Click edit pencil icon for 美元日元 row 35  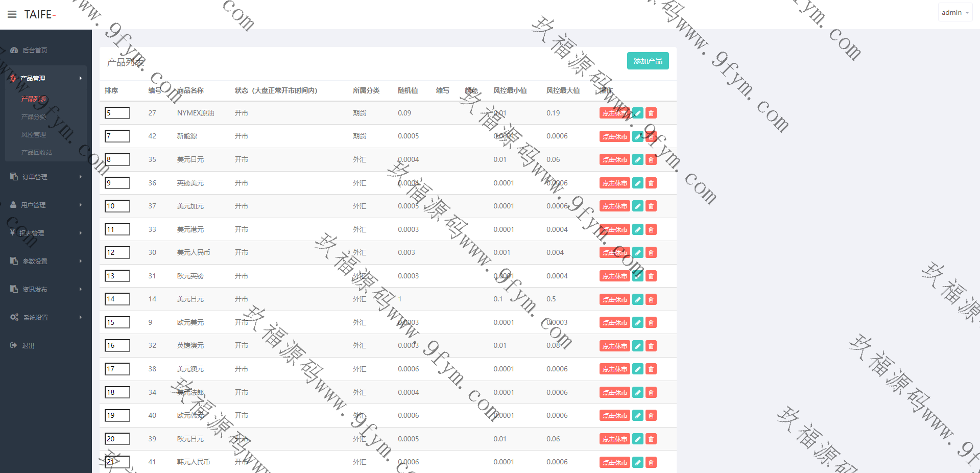click(637, 160)
